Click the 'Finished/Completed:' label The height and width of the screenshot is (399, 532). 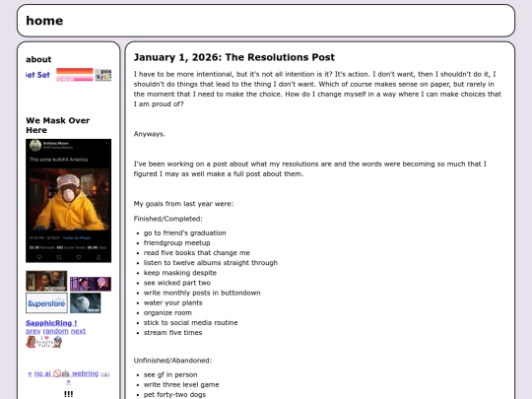167,219
